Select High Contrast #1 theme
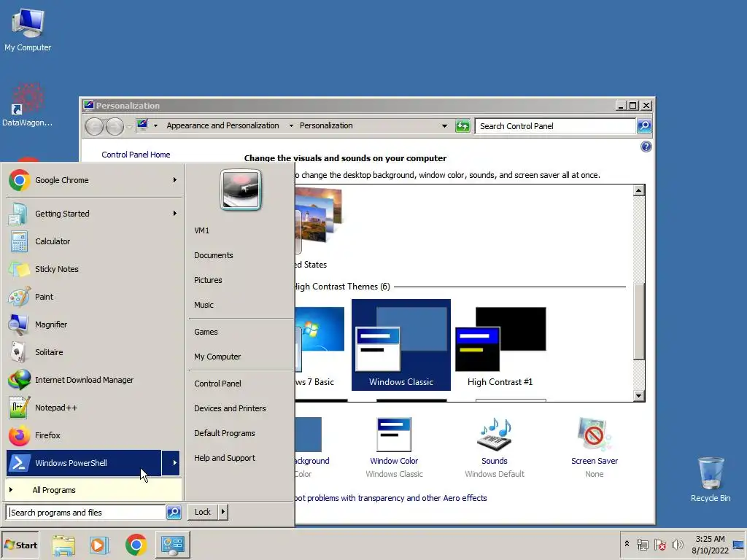 point(500,345)
